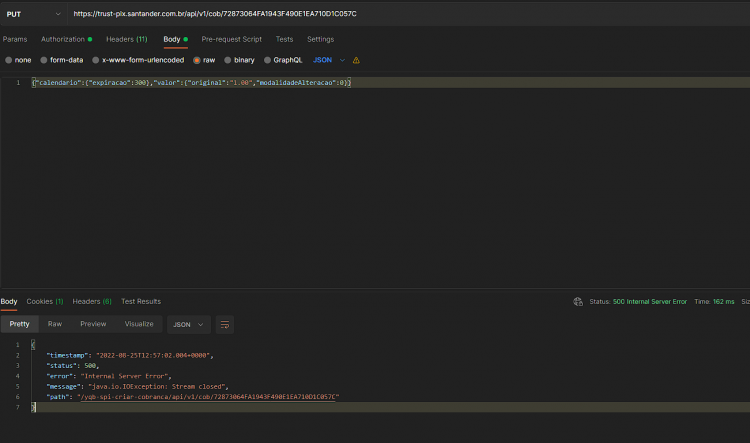Click the body warning triangle icon
This screenshot has height=443, width=750.
(x=356, y=60)
